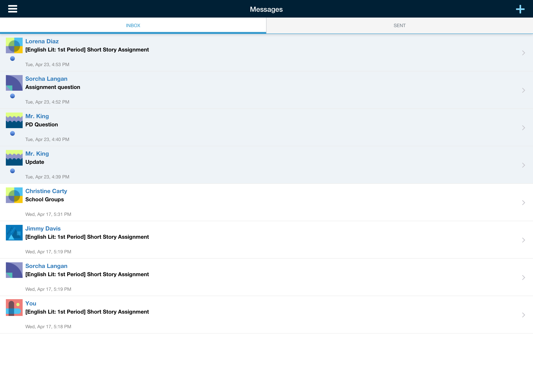This screenshot has height=392, width=533.
Task: Click unread dot on Assignment question message
Action: [x=12, y=96]
